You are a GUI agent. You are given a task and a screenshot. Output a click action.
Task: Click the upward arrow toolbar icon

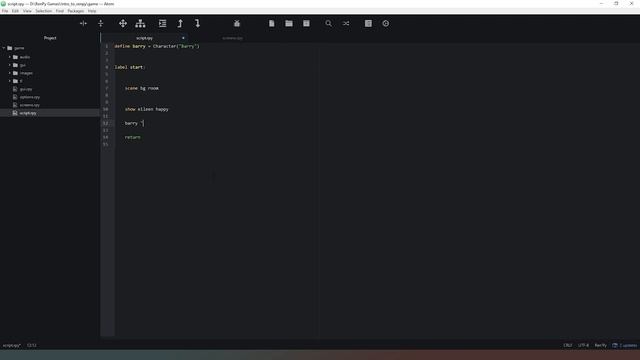[x=180, y=24]
